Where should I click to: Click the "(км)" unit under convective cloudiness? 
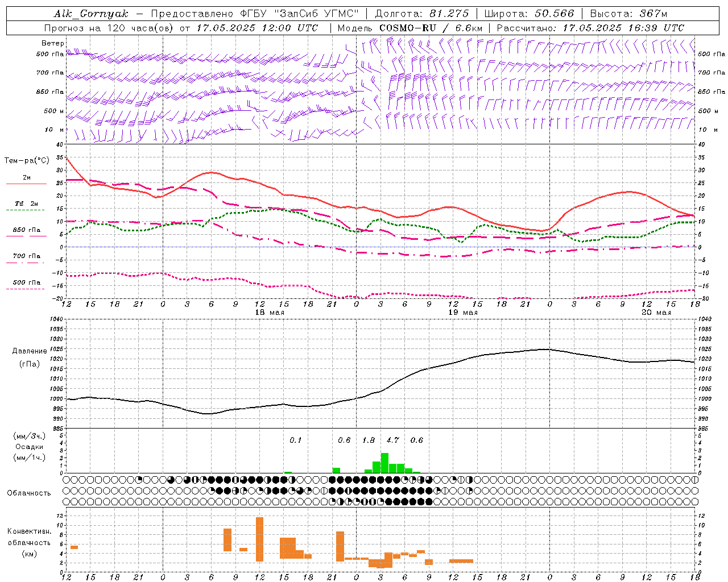point(29,554)
